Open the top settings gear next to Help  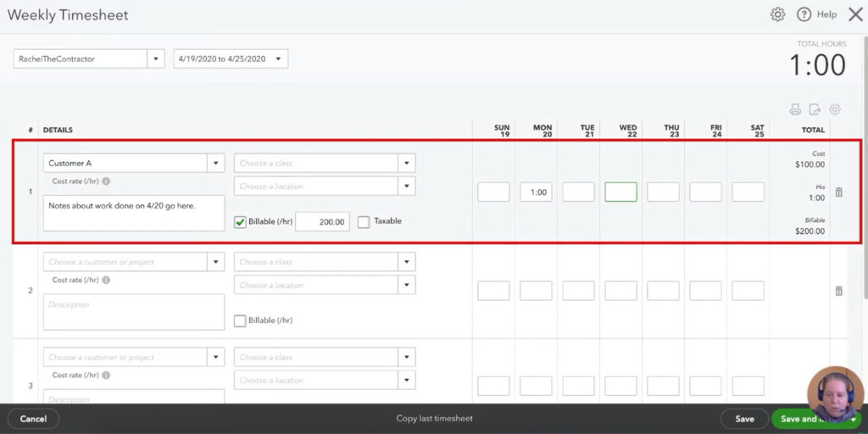tap(777, 14)
